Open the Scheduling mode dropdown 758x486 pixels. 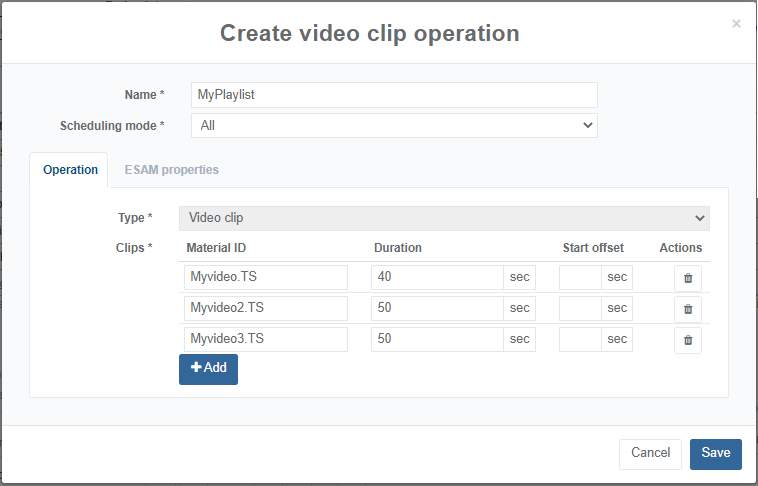(394, 125)
